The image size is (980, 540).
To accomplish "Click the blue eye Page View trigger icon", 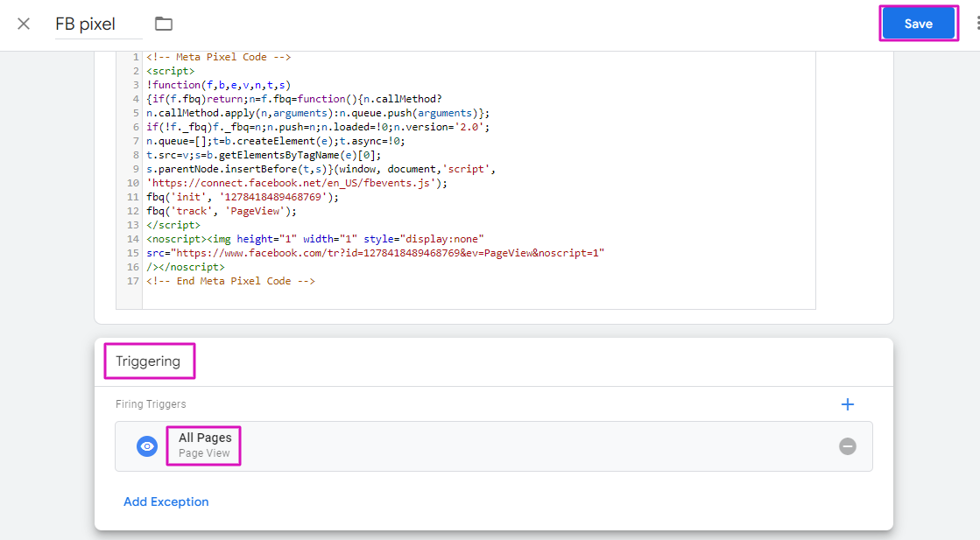I will 147,446.
